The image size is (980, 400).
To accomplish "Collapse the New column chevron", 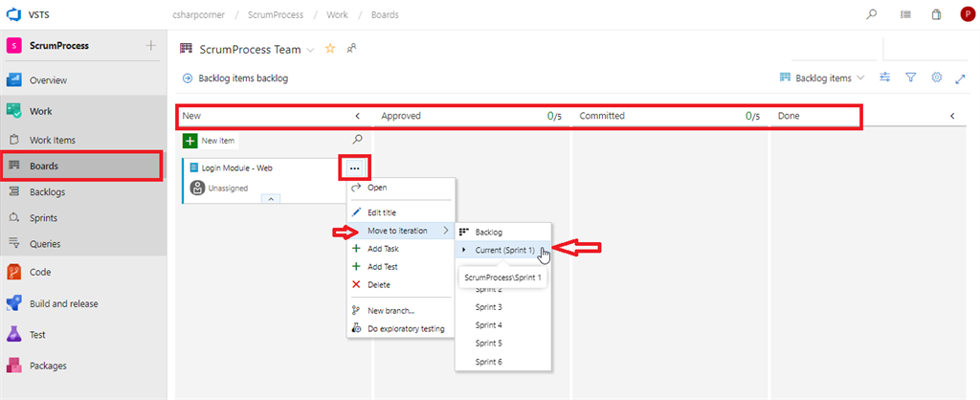I will point(358,116).
